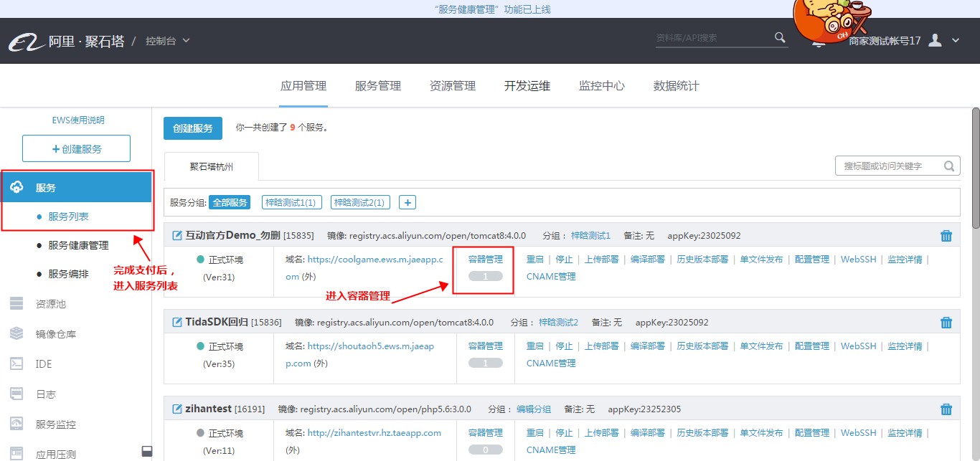This screenshot has height=461, width=980.
Task: Click the 镜像仓库 sidebar icon
Action: click(x=17, y=334)
